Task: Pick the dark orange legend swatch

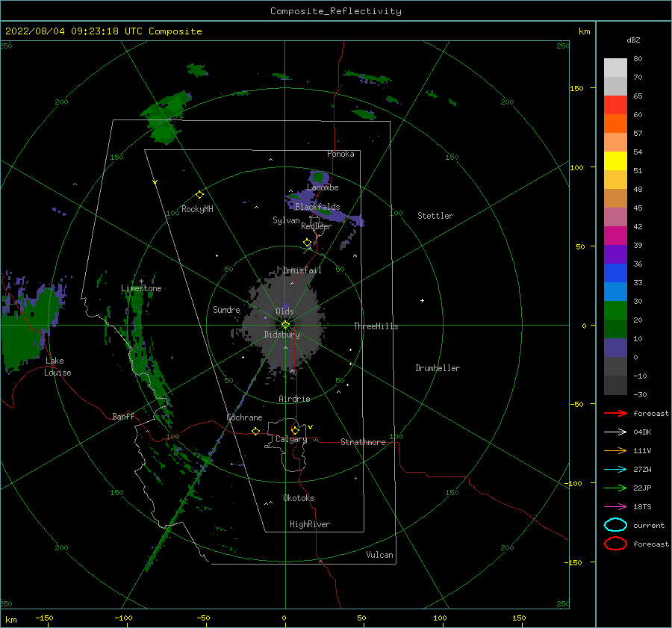Action: point(615,123)
